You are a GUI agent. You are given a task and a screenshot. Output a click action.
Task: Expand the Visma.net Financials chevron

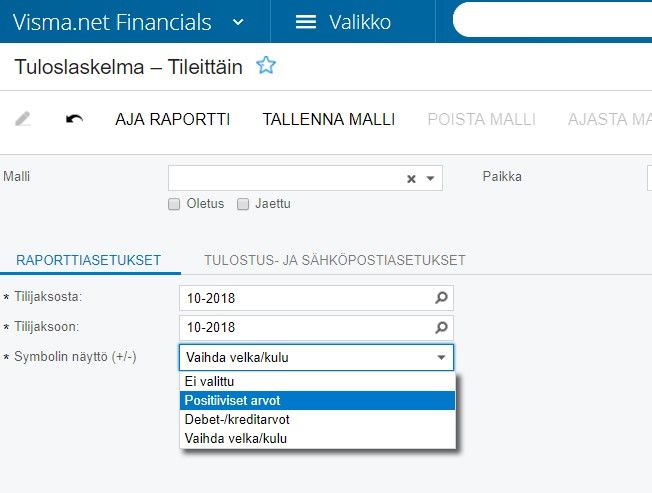(238, 22)
